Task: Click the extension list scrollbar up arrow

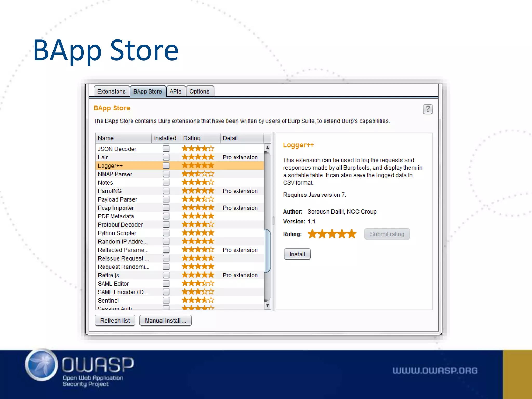Action: (267, 148)
